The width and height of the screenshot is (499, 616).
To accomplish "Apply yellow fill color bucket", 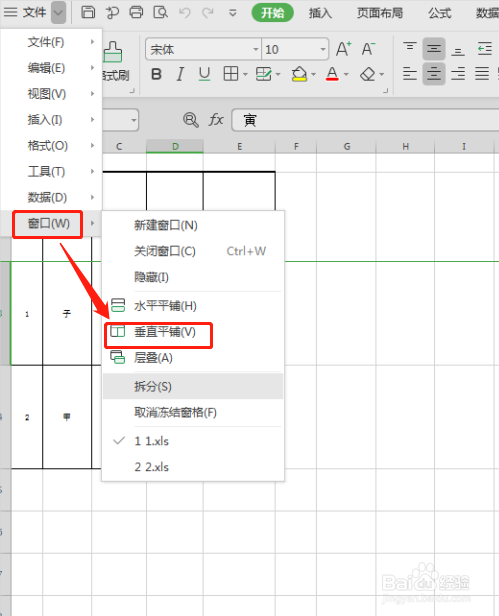I will (299, 74).
